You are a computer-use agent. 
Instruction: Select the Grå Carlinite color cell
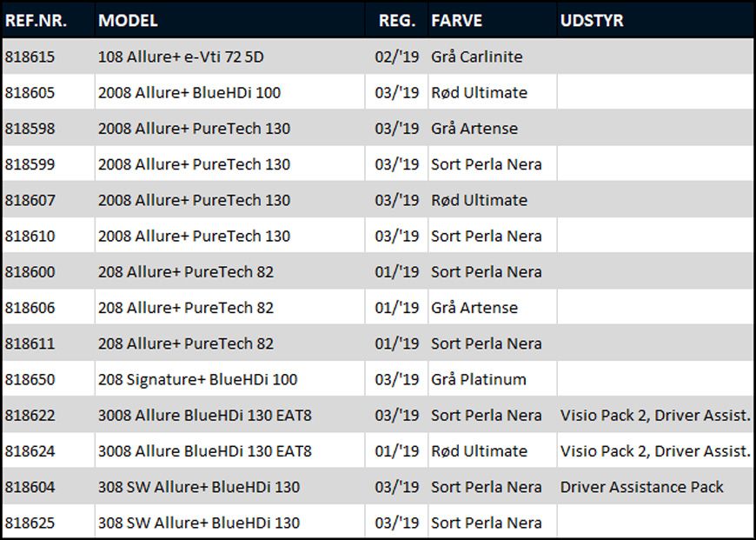point(477,57)
